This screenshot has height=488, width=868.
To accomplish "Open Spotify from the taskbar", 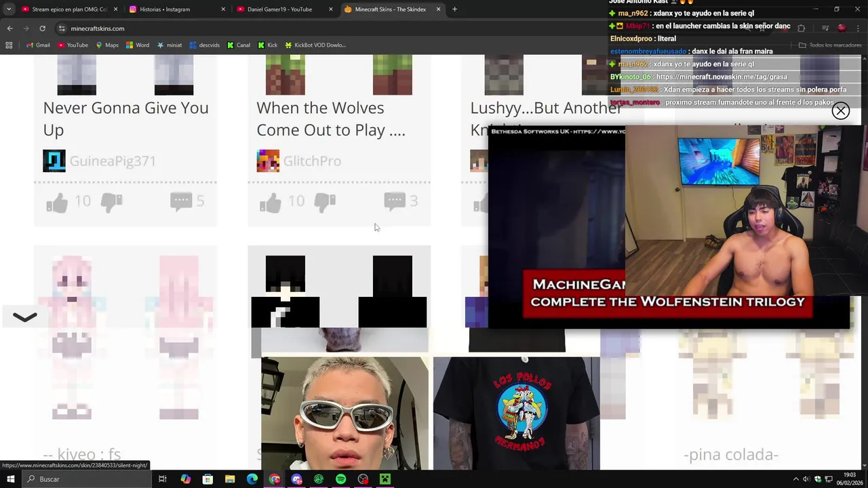I will [341, 479].
